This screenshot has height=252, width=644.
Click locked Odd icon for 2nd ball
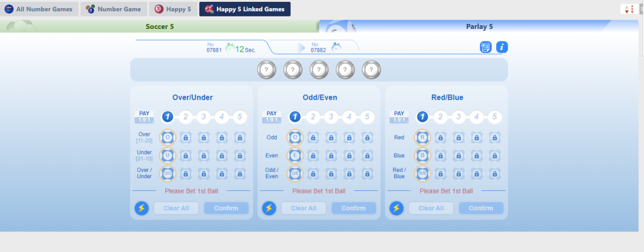[x=313, y=137]
